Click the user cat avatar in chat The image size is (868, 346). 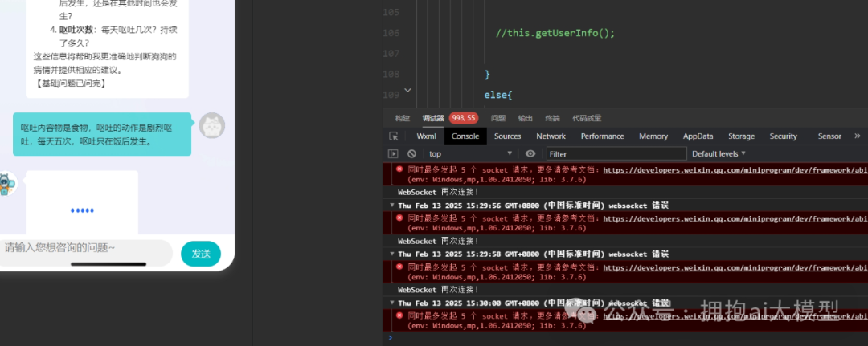(x=211, y=125)
